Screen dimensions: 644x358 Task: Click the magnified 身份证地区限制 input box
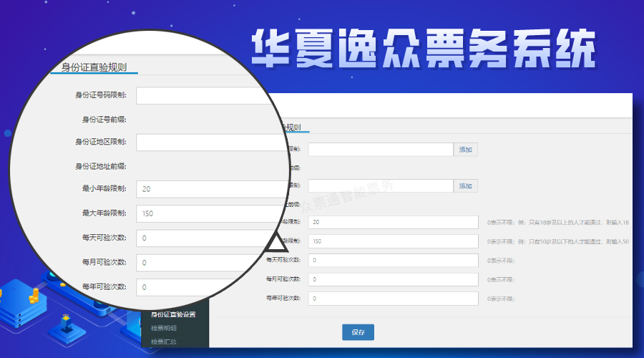(210, 142)
